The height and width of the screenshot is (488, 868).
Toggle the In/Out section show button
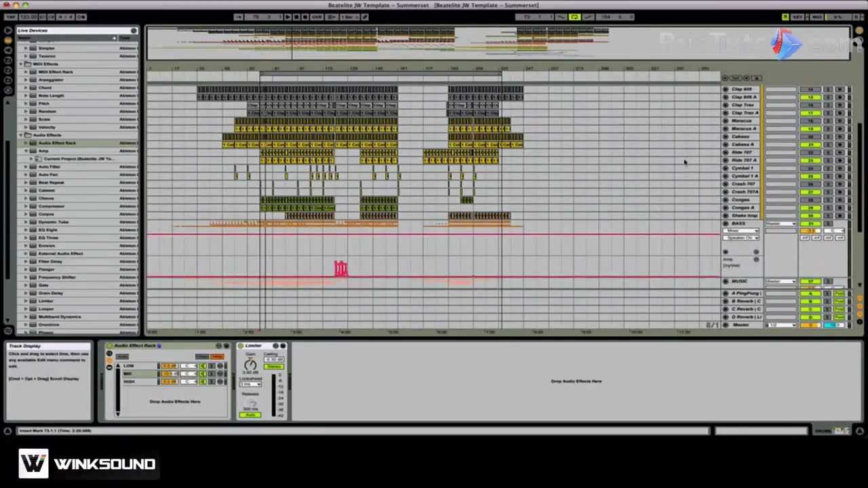point(859,298)
